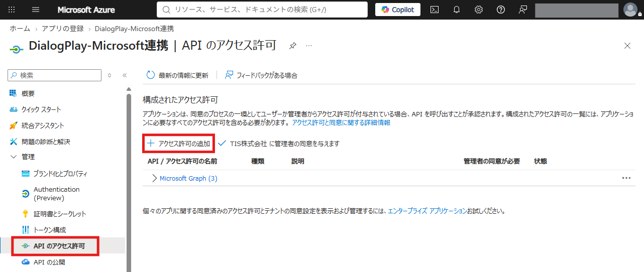Click the app registration icon beside the title
The height and width of the screenshot is (272, 644).
tap(17, 49)
